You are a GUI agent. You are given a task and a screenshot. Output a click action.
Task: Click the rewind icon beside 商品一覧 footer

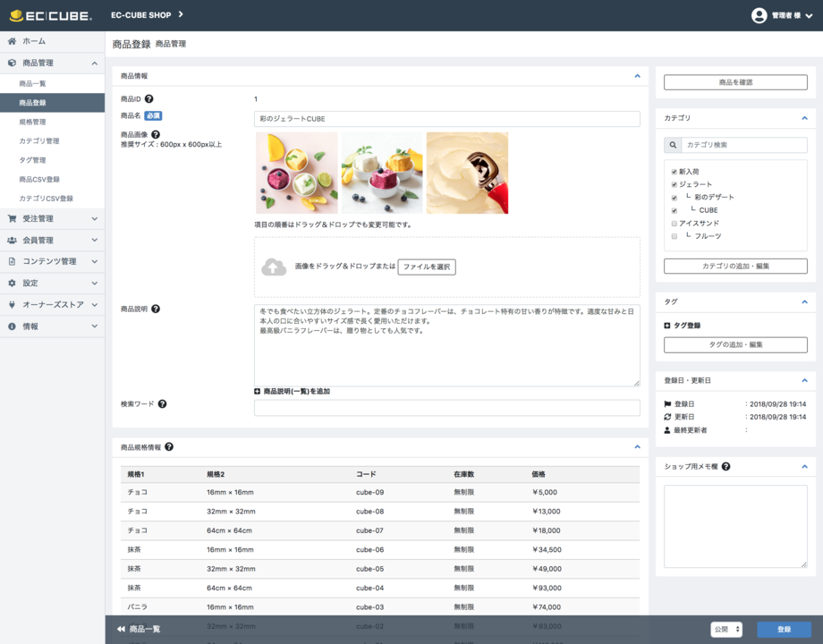point(122,629)
